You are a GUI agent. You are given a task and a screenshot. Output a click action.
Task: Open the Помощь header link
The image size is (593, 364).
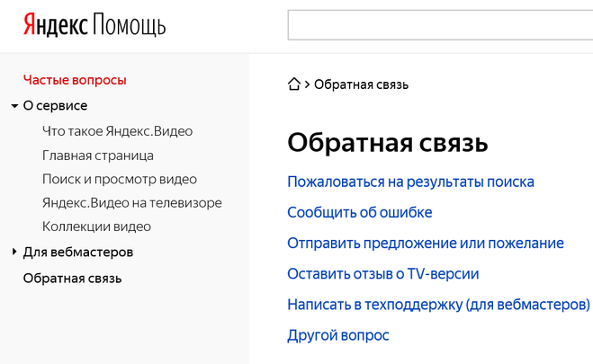[130, 25]
